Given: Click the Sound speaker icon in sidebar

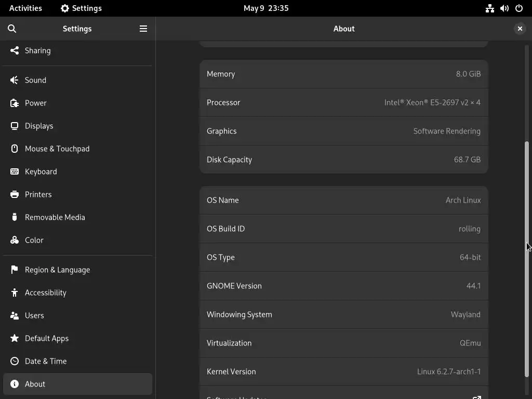Looking at the screenshot, I should coord(14,80).
